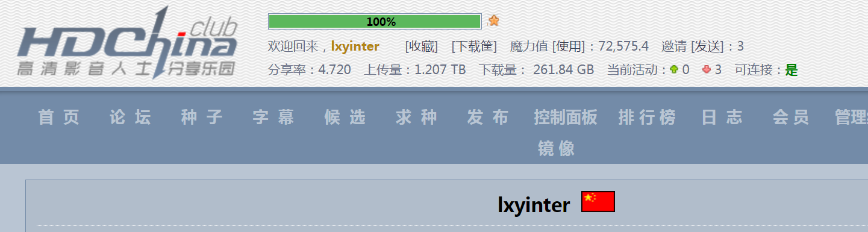Click the [使用] bonus use link
This screenshot has height=232, width=868.
pyautogui.click(x=569, y=46)
